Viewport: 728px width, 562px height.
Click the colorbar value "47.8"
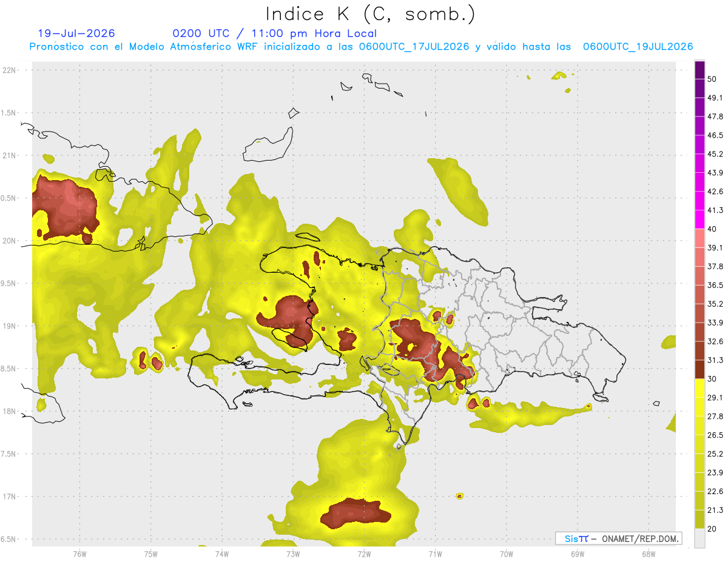(715, 116)
